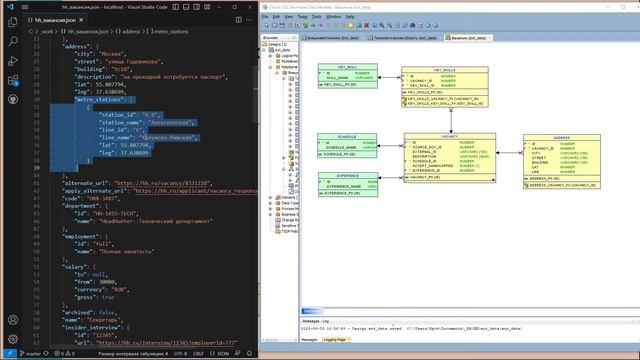Select the hh_вакансия.json editor tab
Screen dimensions: 640x360
coord(55,20)
